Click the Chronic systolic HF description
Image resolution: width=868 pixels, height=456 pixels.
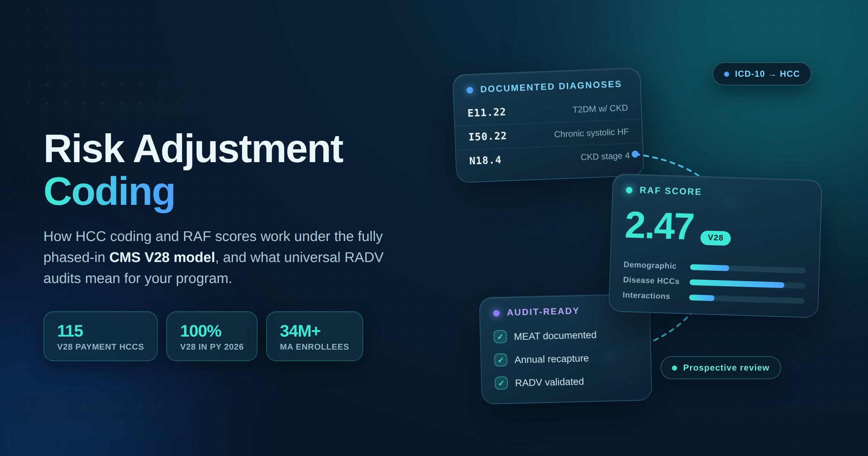coord(591,133)
